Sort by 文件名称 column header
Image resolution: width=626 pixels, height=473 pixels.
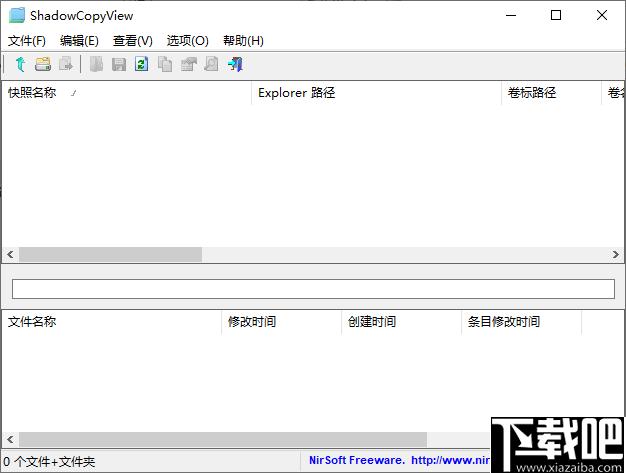[112, 321]
